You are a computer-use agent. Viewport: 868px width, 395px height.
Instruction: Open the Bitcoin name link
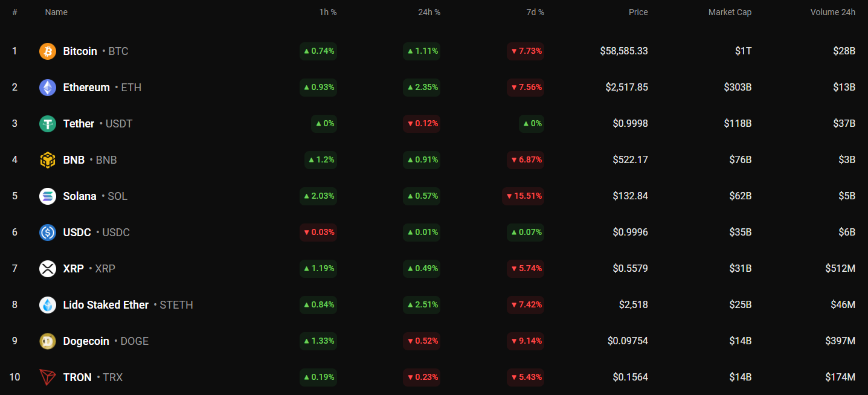click(x=80, y=51)
